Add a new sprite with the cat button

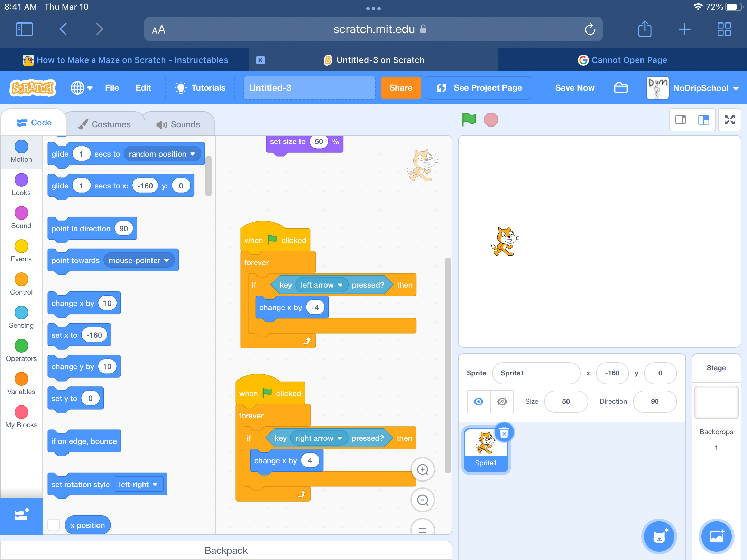tap(659, 536)
